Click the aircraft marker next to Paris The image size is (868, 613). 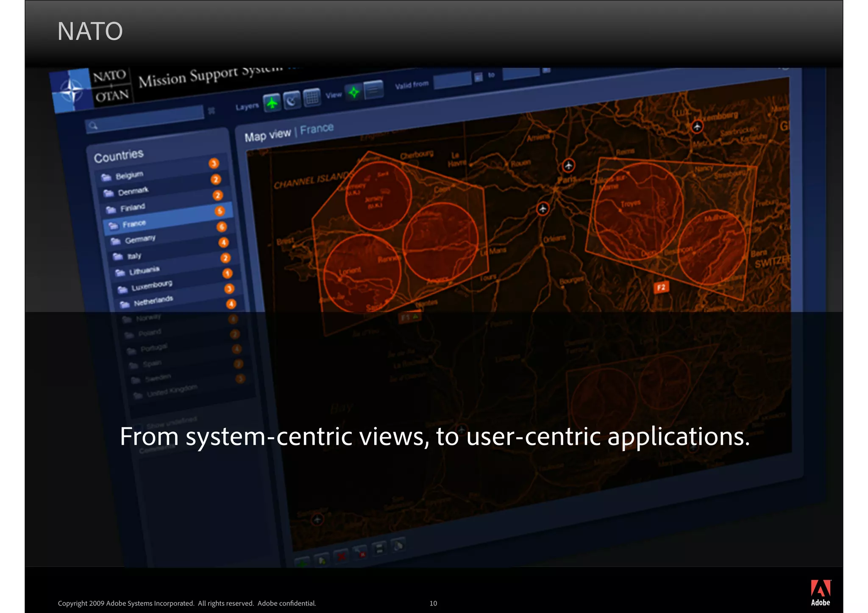tap(568, 165)
